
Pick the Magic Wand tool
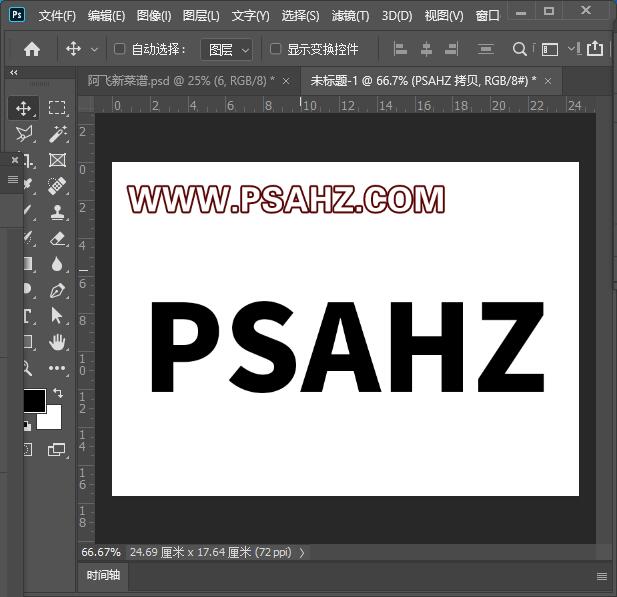click(x=57, y=134)
